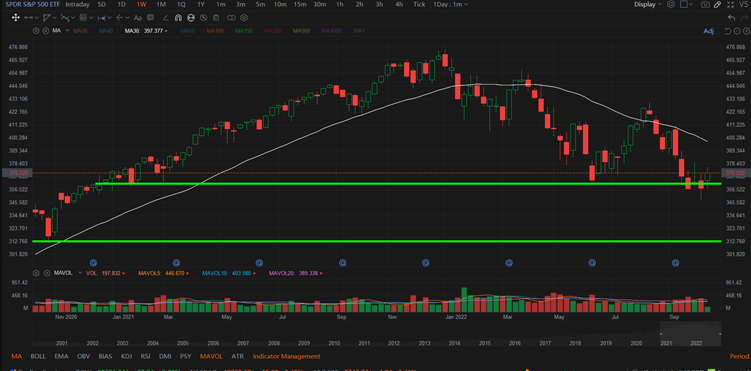Enable the BOLL indicator
The image size is (751, 371).
pyautogui.click(x=38, y=356)
